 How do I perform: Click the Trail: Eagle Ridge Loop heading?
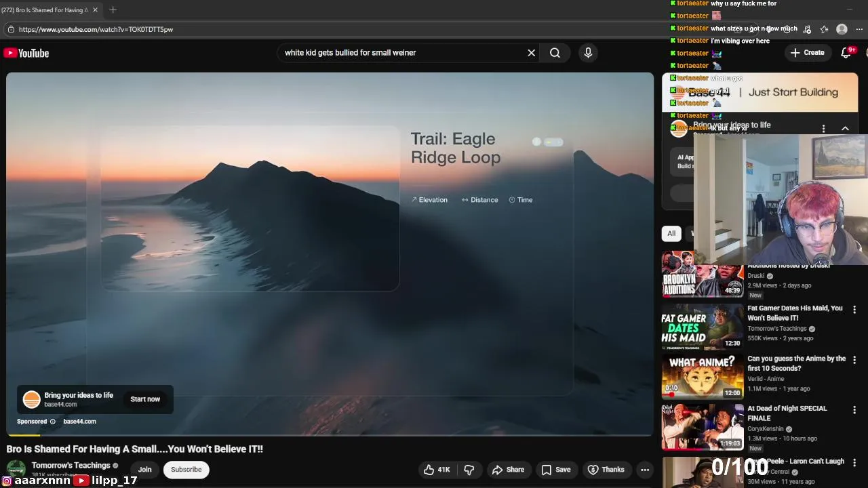(456, 148)
